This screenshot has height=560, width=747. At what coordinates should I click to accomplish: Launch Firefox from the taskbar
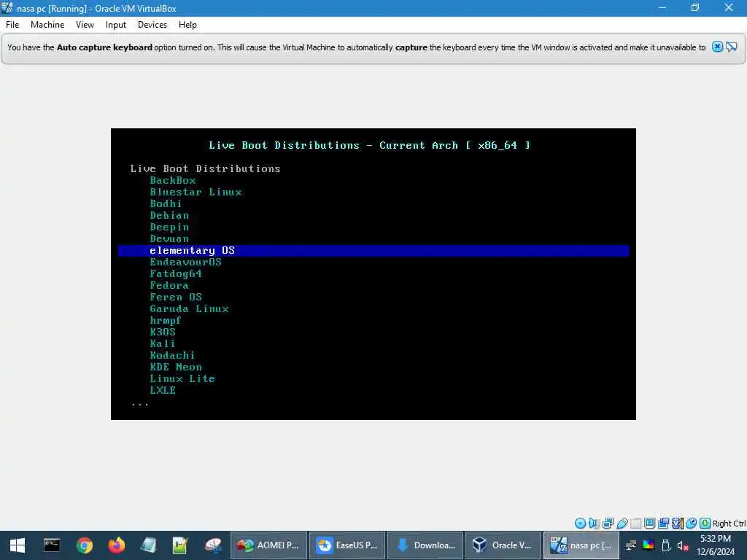[116, 545]
